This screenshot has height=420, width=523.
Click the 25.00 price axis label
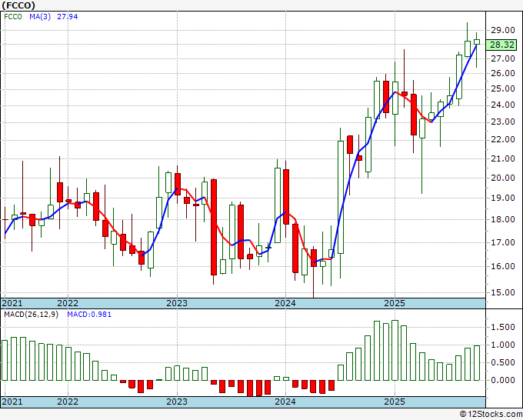click(502, 89)
